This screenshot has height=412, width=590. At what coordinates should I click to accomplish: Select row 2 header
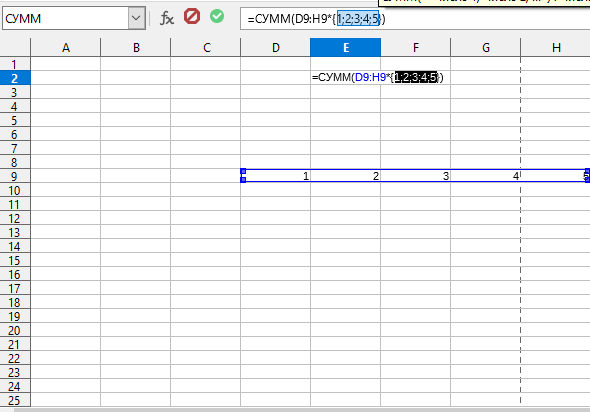click(x=15, y=78)
